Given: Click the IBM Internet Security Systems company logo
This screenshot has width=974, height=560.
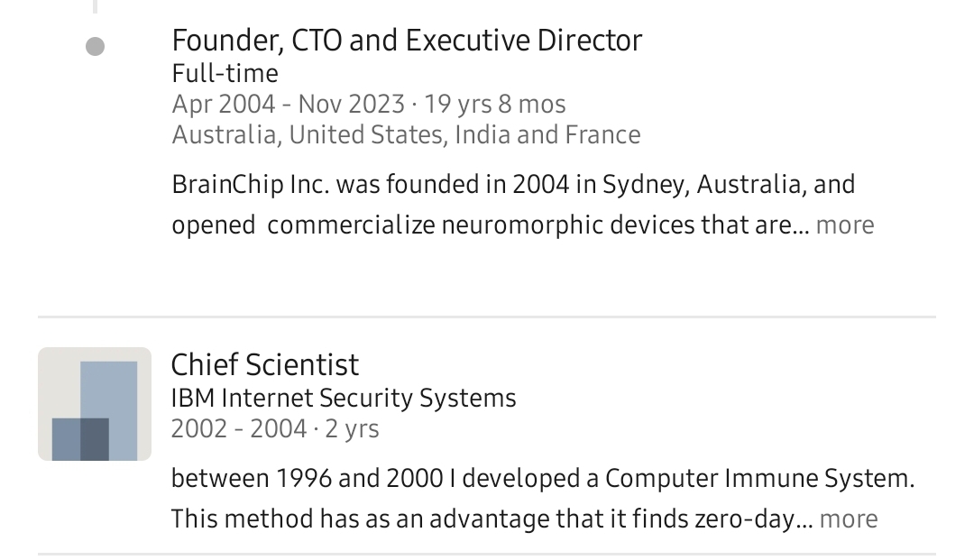Looking at the screenshot, I should coord(94,403).
